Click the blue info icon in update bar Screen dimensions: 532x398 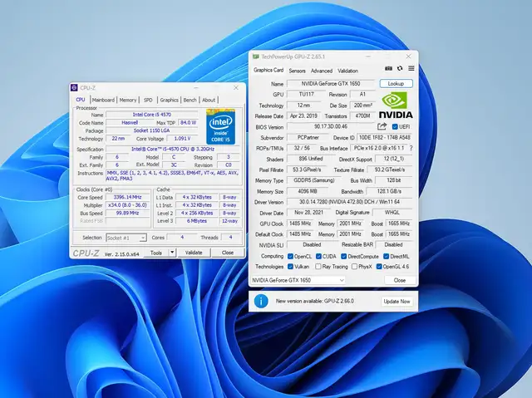click(261, 301)
